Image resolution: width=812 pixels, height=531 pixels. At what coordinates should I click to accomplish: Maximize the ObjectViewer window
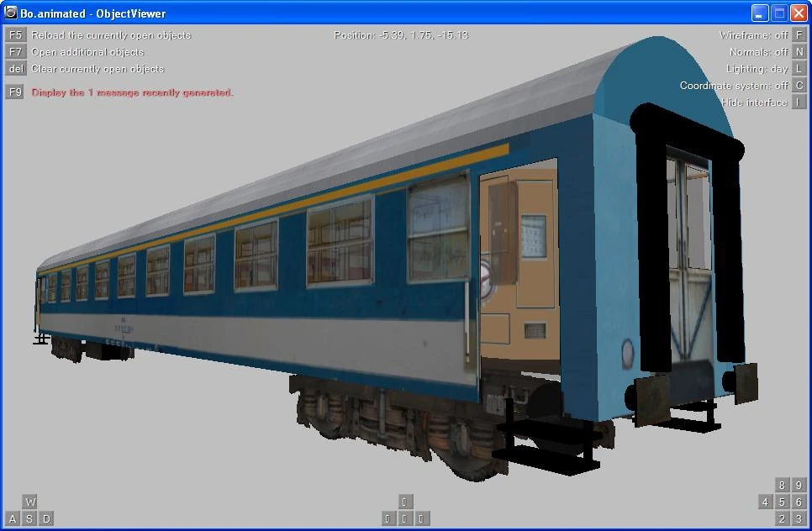(x=779, y=13)
